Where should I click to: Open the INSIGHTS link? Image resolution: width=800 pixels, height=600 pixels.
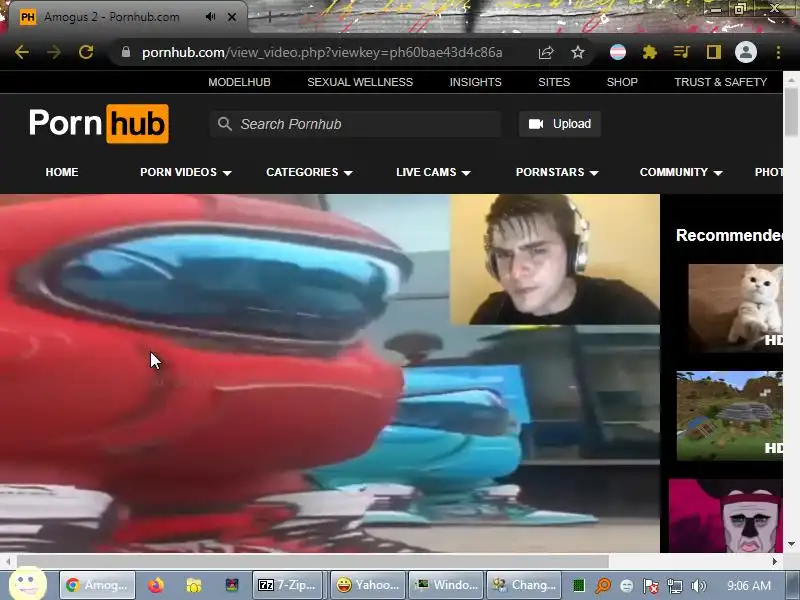[476, 82]
